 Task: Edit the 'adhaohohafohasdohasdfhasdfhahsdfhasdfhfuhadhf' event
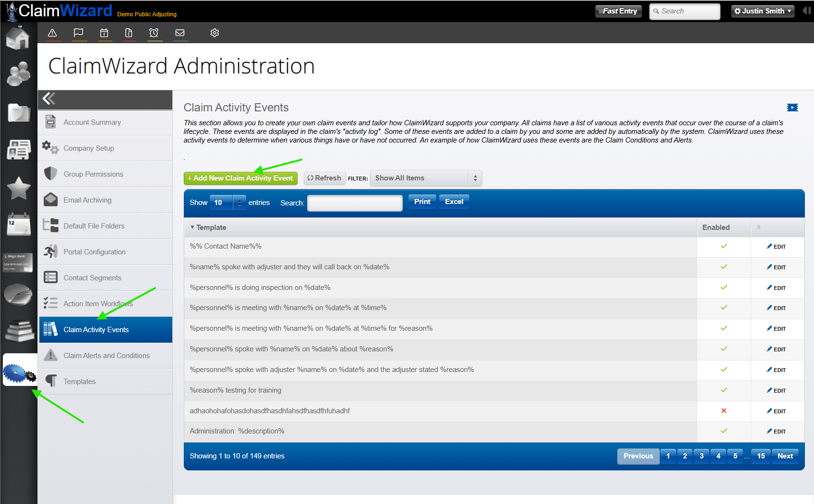tap(777, 411)
